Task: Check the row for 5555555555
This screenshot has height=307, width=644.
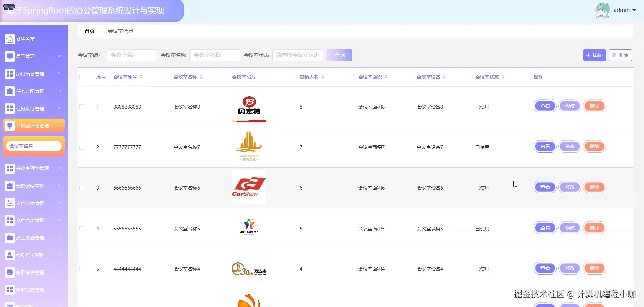Action: click(x=82, y=229)
